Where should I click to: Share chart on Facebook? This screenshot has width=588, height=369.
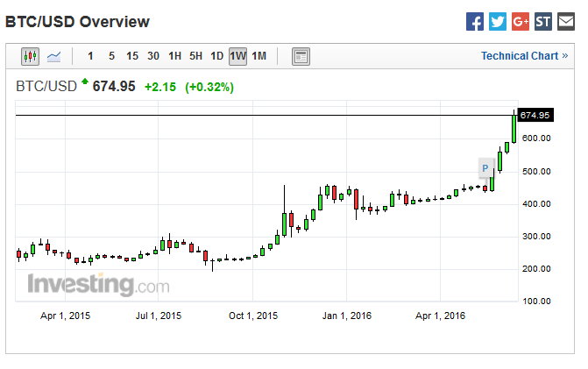click(475, 22)
